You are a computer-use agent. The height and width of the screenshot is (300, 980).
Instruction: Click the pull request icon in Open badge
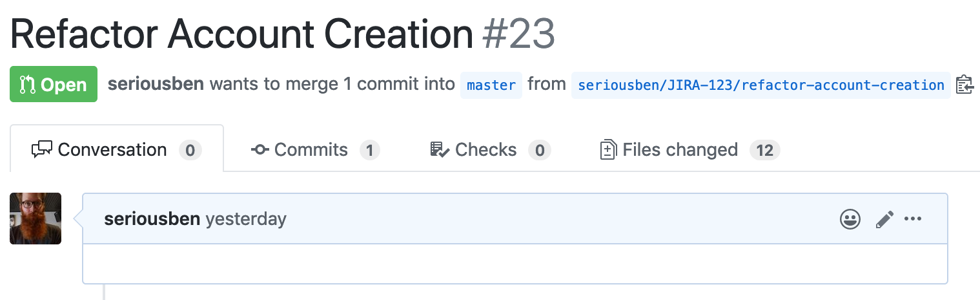point(27,85)
